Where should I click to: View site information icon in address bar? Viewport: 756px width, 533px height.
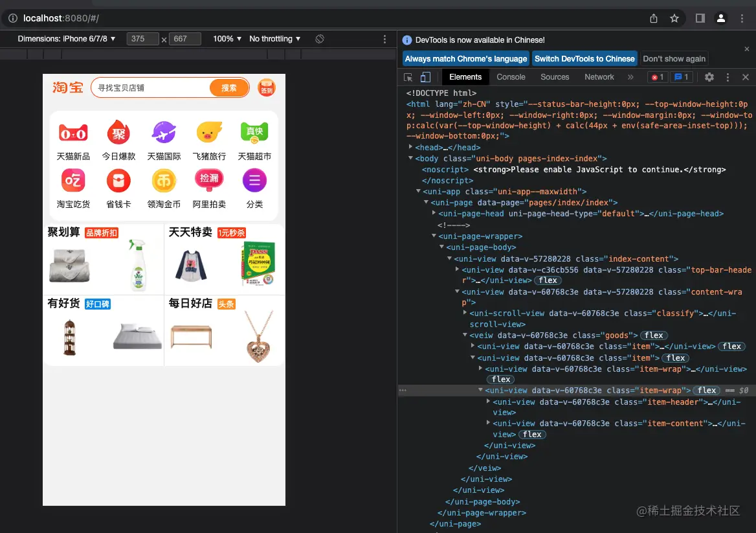tap(13, 18)
